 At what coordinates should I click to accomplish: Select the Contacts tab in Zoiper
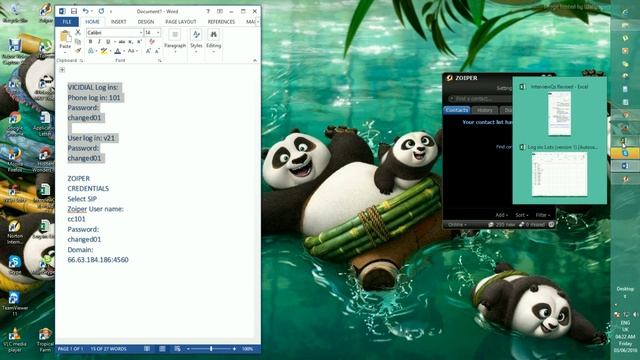[457, 110]
